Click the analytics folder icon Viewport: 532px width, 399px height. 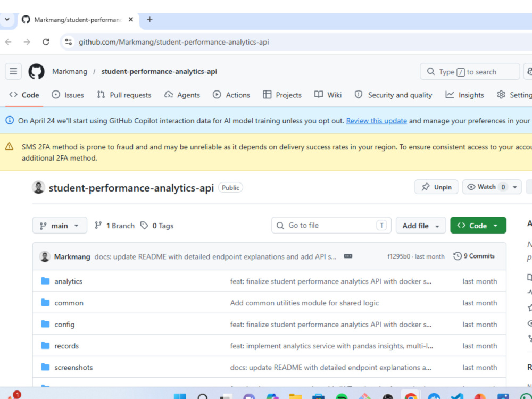(x=45, y=281)
